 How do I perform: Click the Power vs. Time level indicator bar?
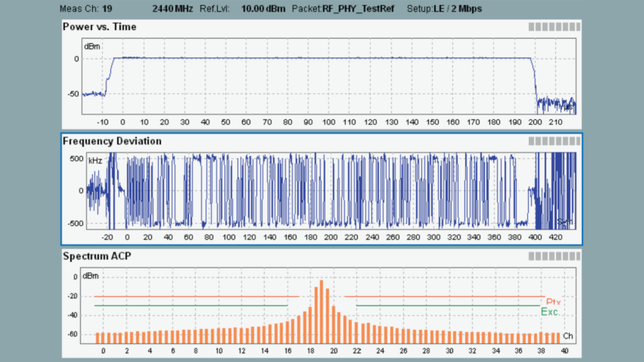[554, 26]
